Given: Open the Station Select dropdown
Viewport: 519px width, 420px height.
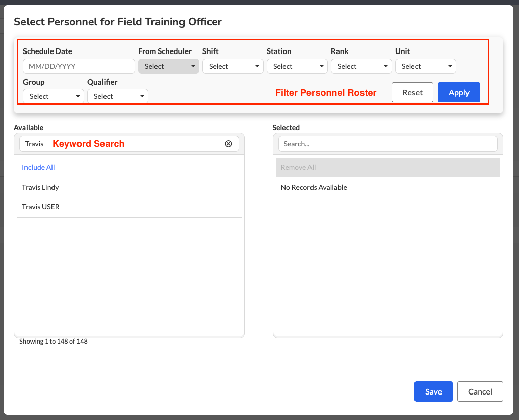Looking at the screenshot, I should [297, 66].
